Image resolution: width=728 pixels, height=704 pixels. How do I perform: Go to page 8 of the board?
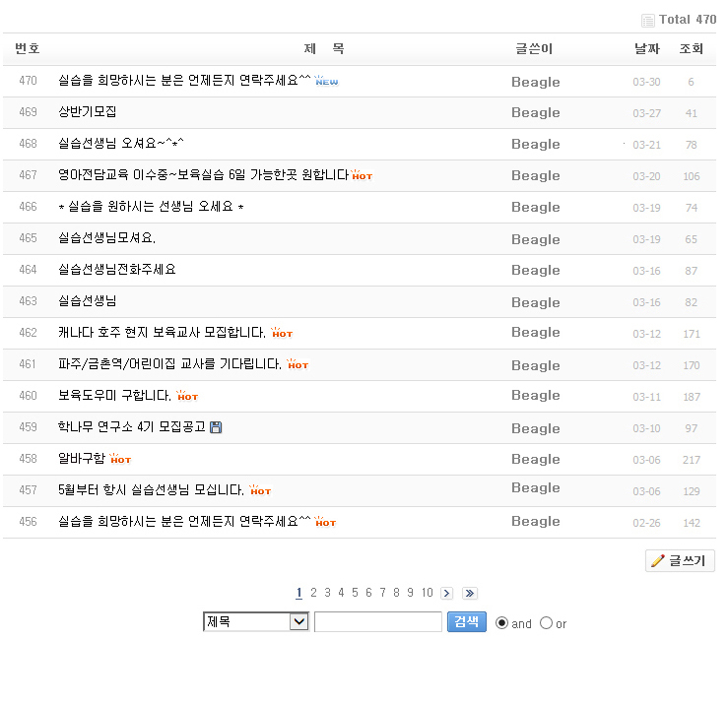[x=396, y=593]
